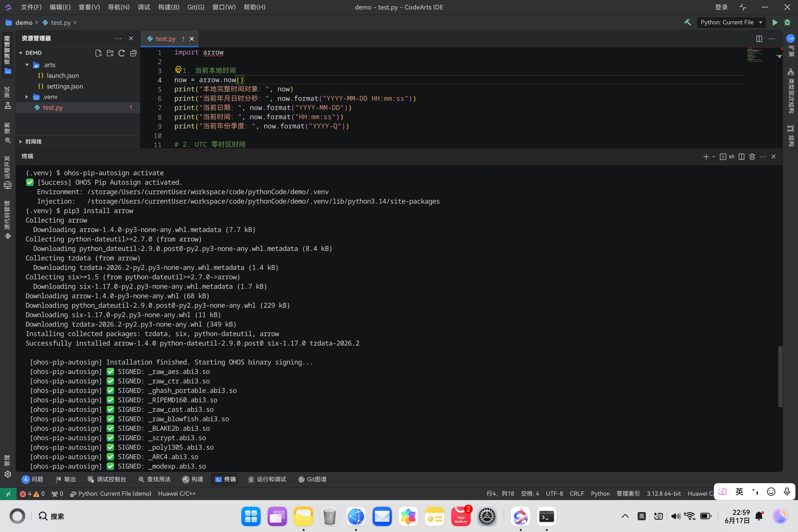Open the 导航(N) menu

pos(119,7)
